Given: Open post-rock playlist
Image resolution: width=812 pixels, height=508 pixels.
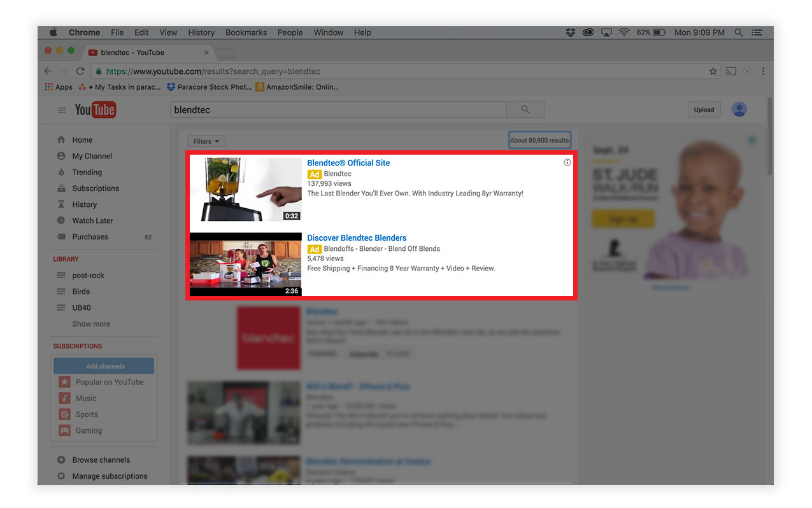Looking at the screenshot, I should [88, 276].
